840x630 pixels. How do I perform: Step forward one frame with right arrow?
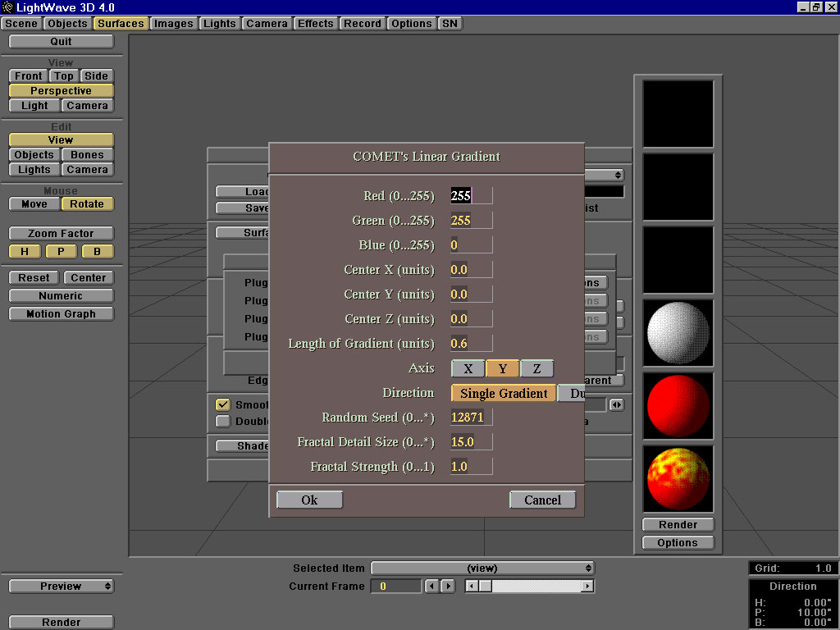click(x=447, y=587)
